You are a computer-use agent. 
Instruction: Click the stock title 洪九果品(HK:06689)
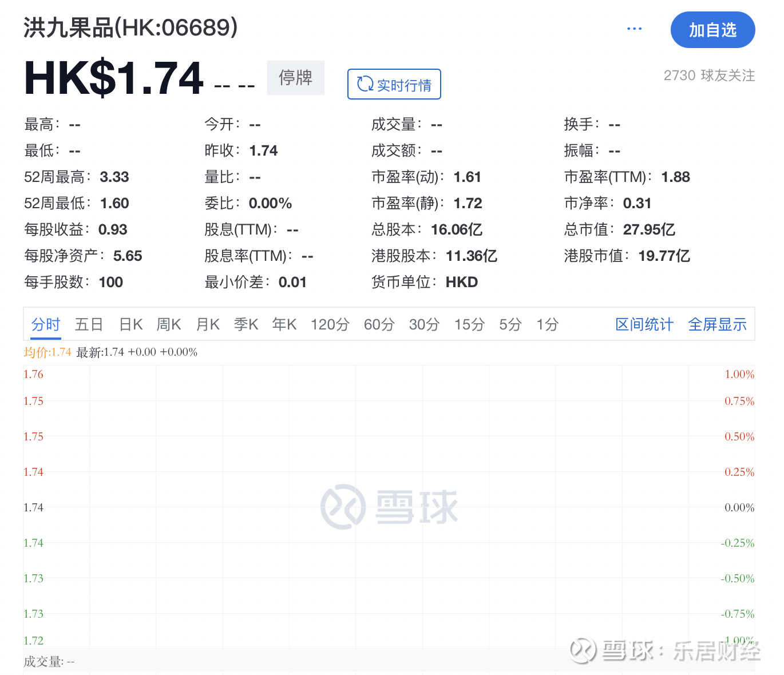tap(130, 27)
